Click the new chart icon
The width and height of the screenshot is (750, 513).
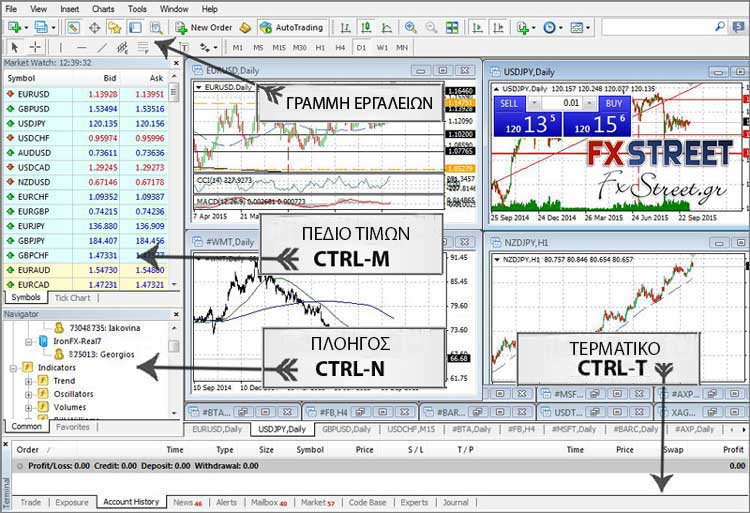[14, 27]
